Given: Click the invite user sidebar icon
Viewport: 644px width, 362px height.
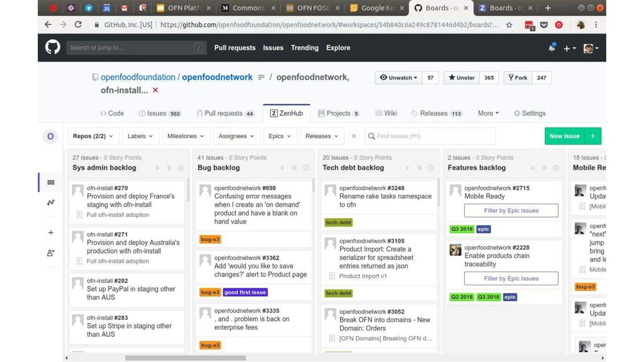Looking at the screenshot, I should (x=50, y=253).
